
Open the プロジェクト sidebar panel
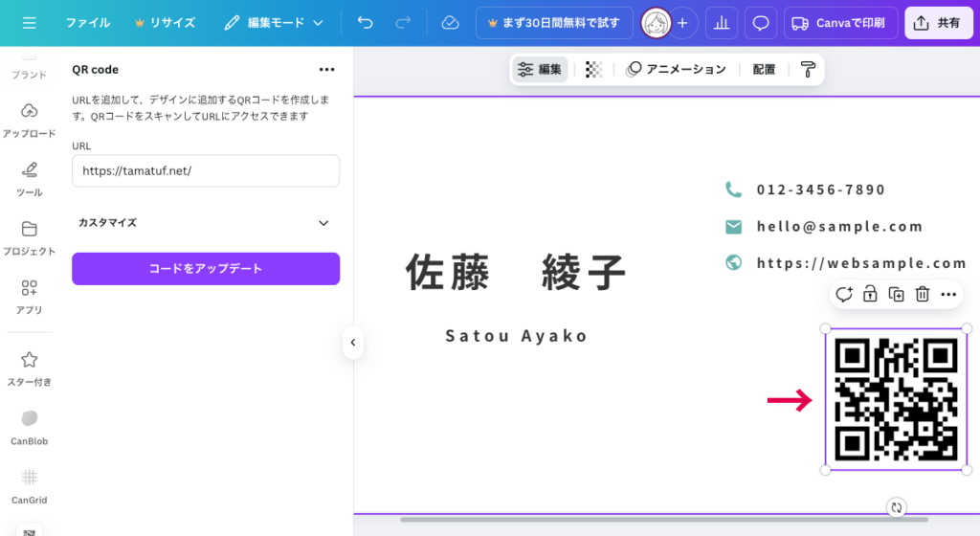point(29,238)
